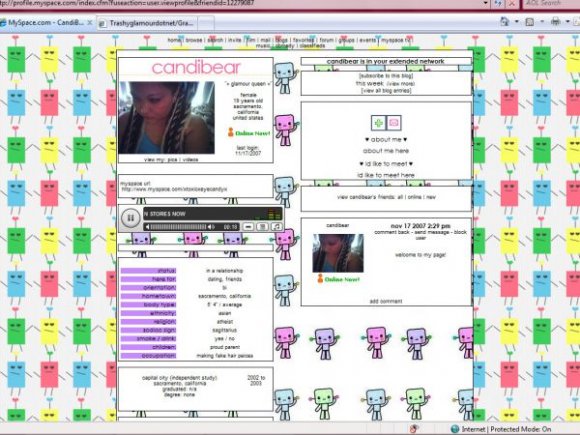The image size is (580, 435).
Task: Open the videos link under profile photo
Action: coord(190,160)
